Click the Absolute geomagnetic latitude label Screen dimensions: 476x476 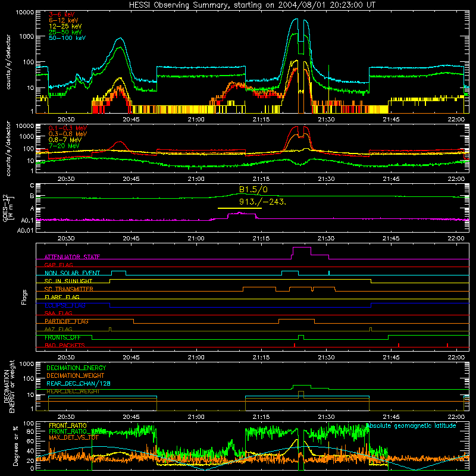click(411, 426)
